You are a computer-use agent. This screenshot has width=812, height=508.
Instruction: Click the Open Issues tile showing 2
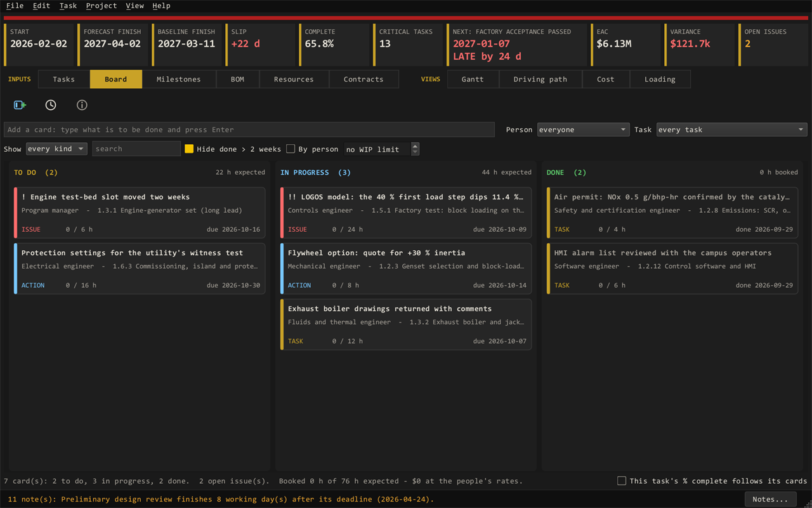tap(773, 44)
